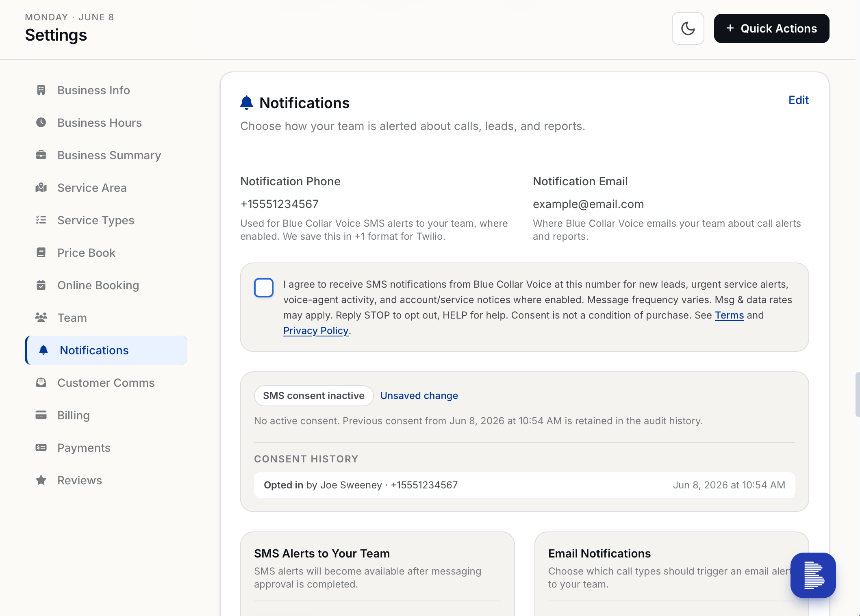Click the MONDAY · JUNE 8 date text
The image size is (860, 616).
coord(69,17)
